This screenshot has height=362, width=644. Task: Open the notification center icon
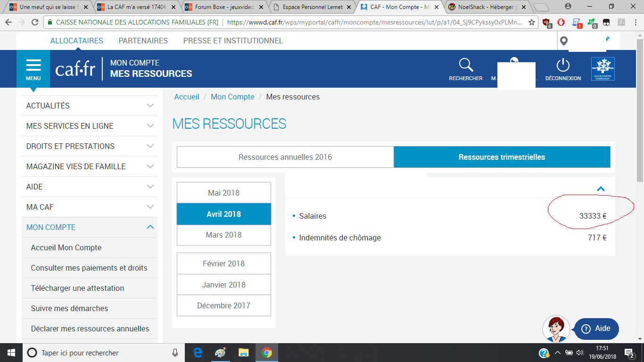point(629,353)
